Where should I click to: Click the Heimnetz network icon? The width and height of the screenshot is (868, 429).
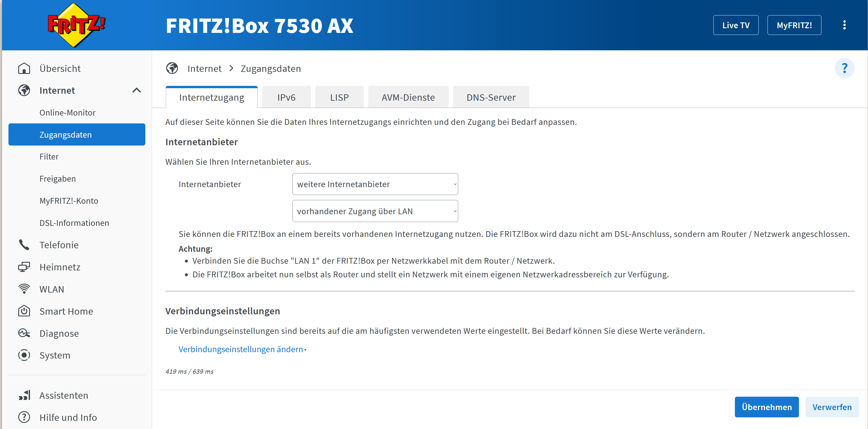(24, 267)
